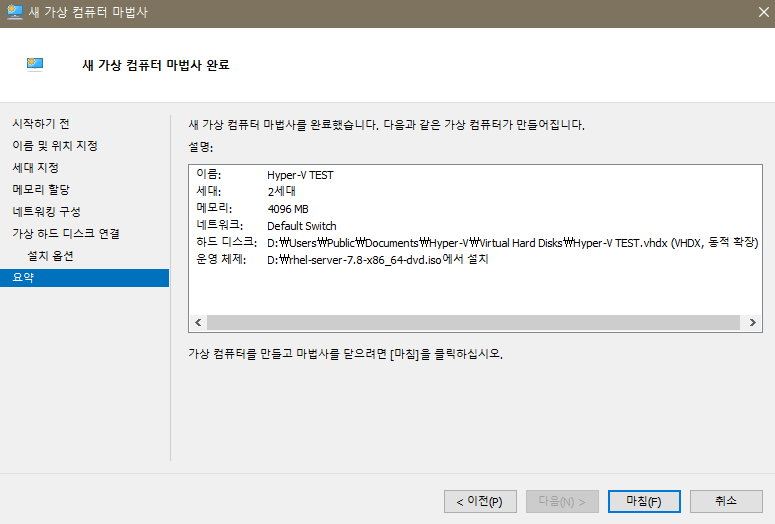The width and height of the screenshot is (775, 524).
Task: Click the 마침(F) finish button
Action: (644, 502)
